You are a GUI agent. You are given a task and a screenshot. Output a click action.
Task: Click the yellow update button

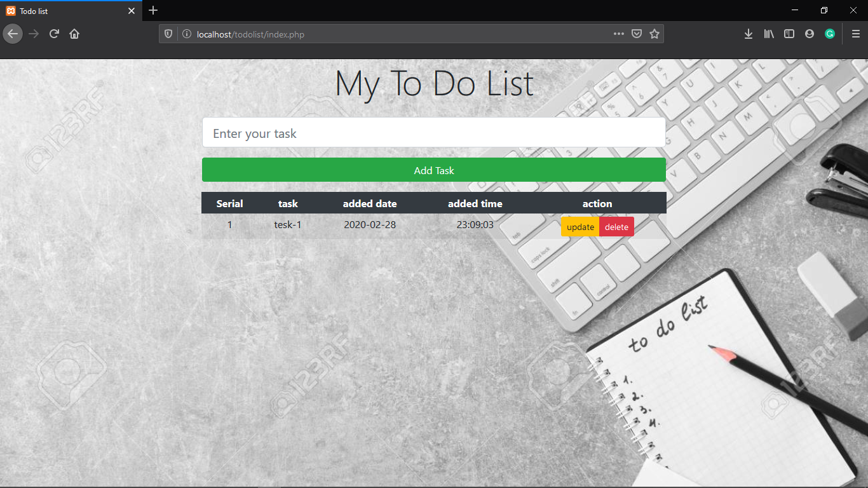[580, 227]
